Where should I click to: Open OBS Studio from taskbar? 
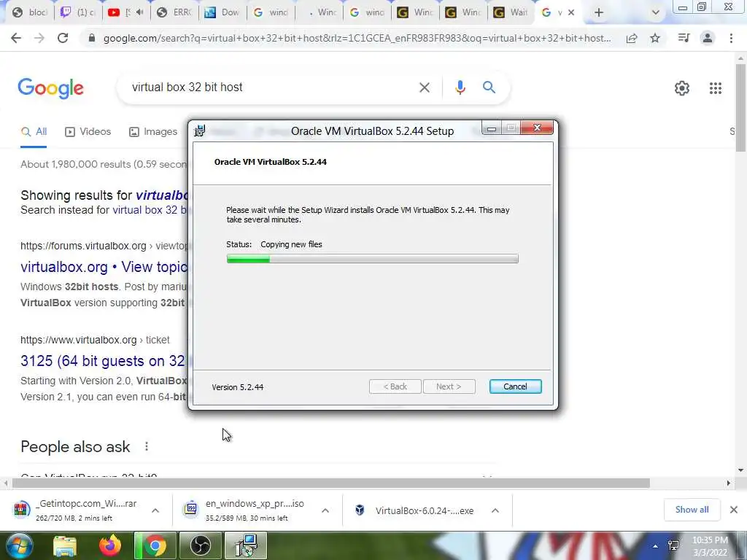[x=200, y=545]
